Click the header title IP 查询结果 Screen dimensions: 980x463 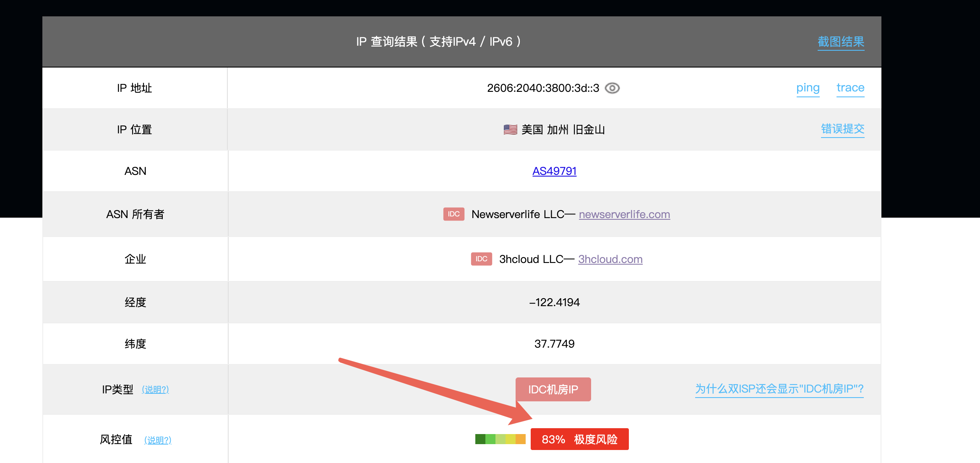(438, 42)
